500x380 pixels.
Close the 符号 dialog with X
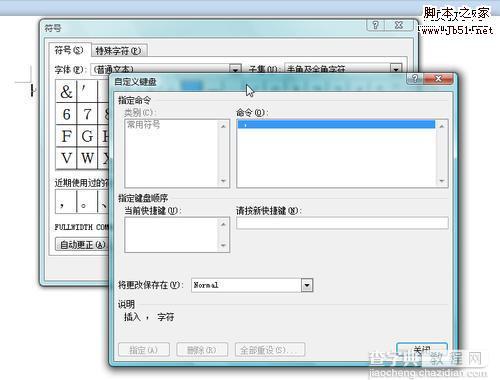click(399, 25)
